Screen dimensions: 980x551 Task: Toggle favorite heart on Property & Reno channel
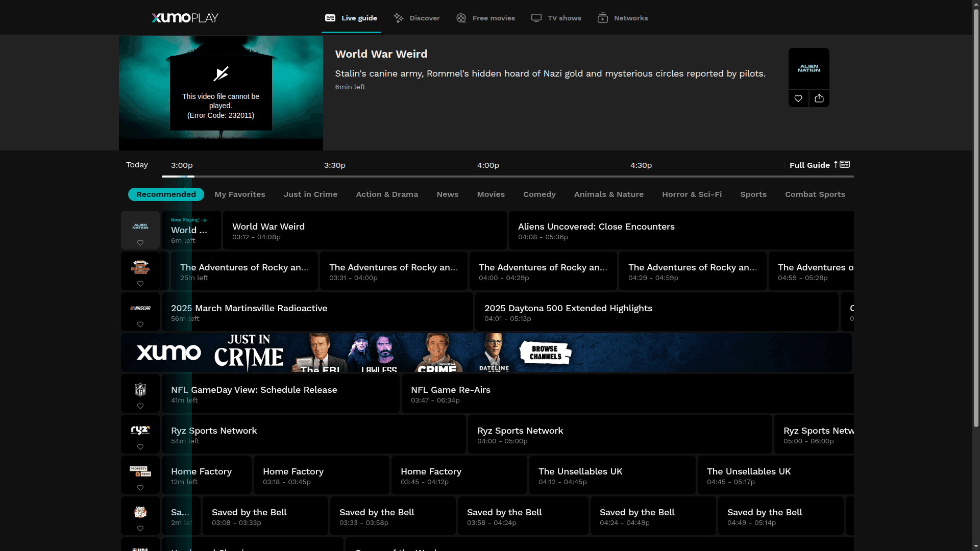point(140,488)
